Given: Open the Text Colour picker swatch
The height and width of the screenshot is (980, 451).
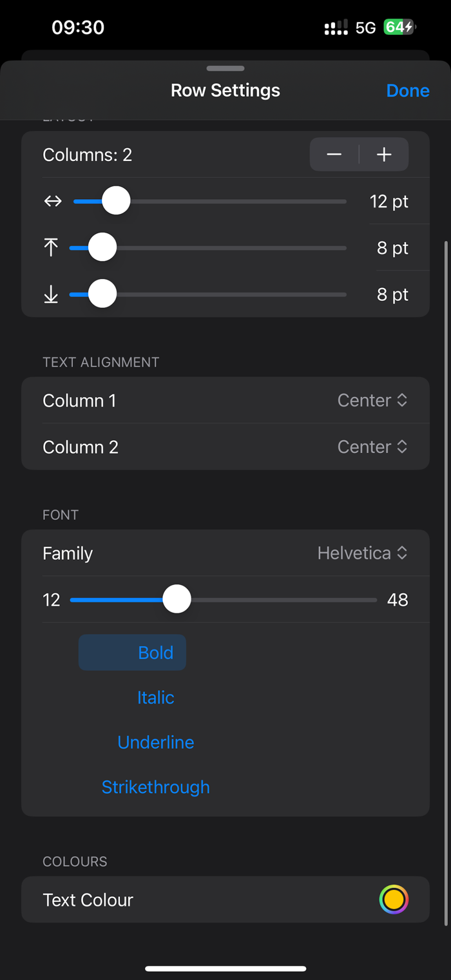Looking at the screenshot, I should [394, 899].
